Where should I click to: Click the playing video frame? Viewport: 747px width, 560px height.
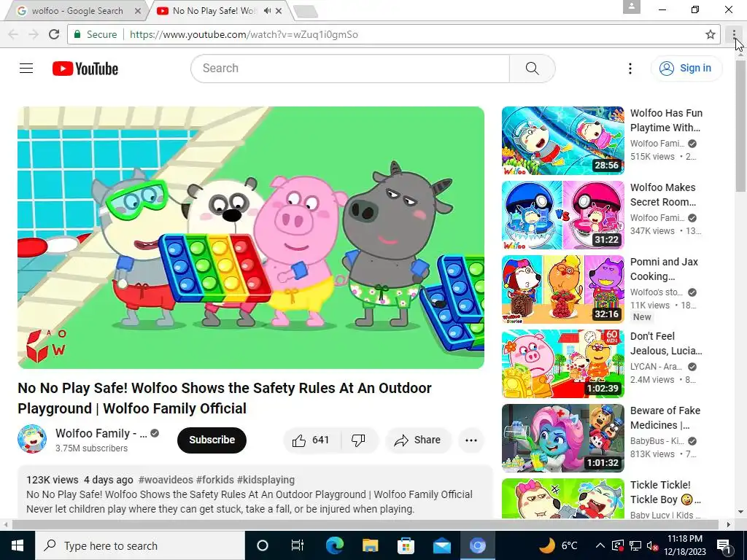251,238
